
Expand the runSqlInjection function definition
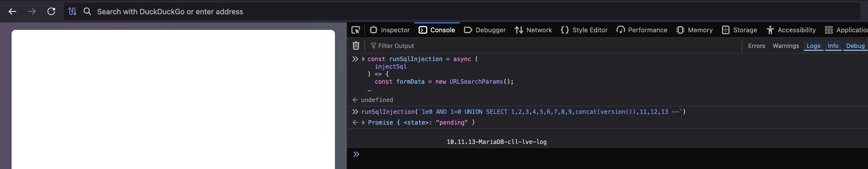363,59
